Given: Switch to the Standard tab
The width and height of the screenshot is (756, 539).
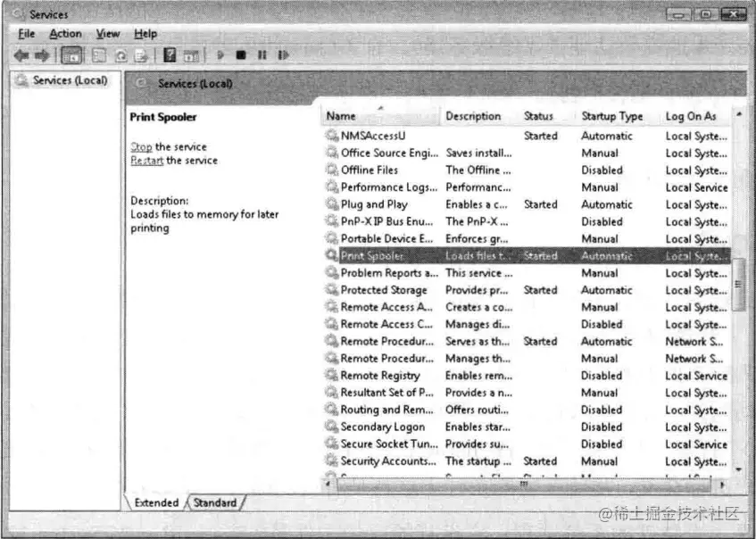Looking at the screenshot, I should point(215,502).
